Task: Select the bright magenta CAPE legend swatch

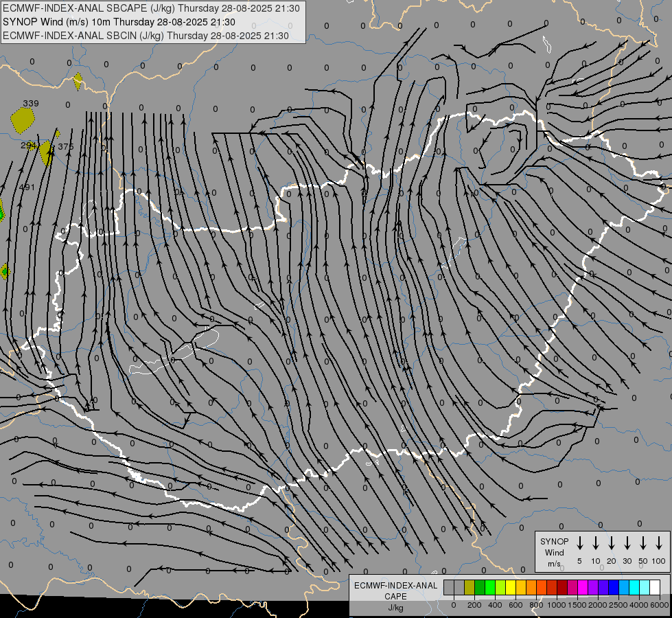Action: click(583, 587)
